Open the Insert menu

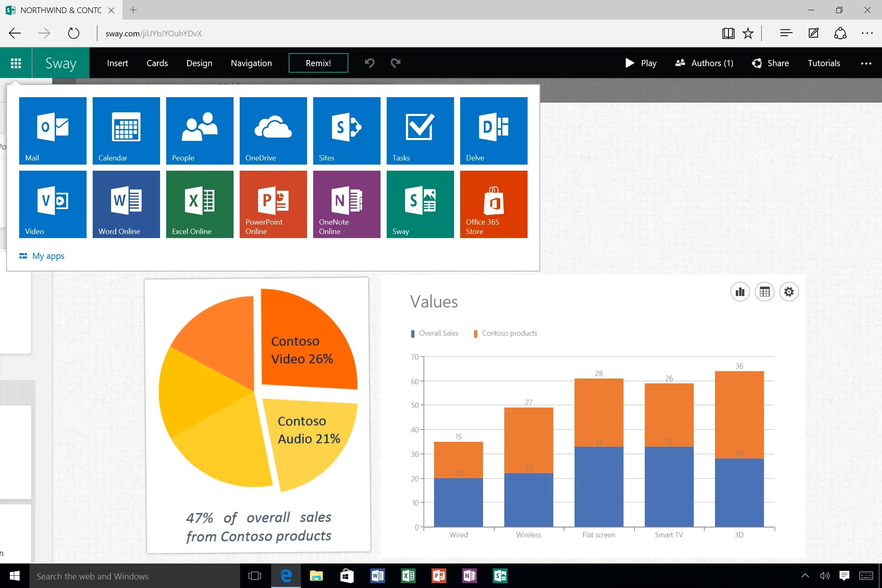pos(117,63)
